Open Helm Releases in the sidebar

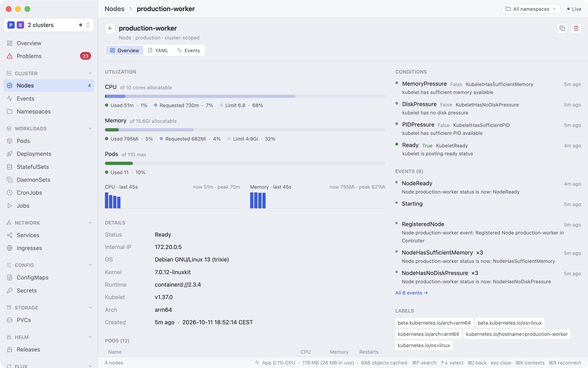pyautogui.click(x=49, y=350)
